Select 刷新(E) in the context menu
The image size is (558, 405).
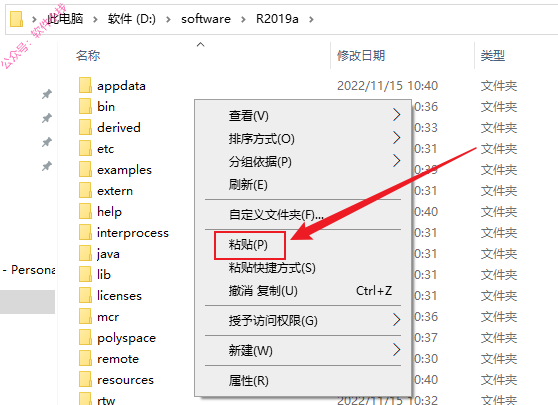248,185
